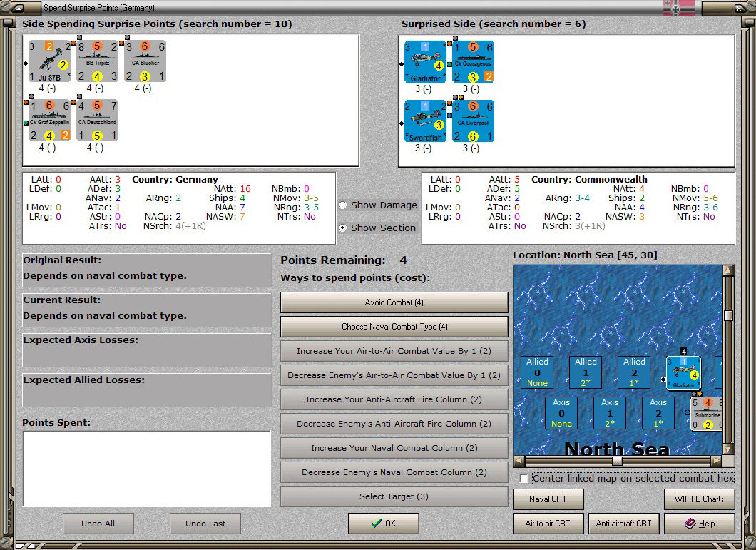Click Increase Your Anti-Aircraft Fire Column

[x=394, y=399]
